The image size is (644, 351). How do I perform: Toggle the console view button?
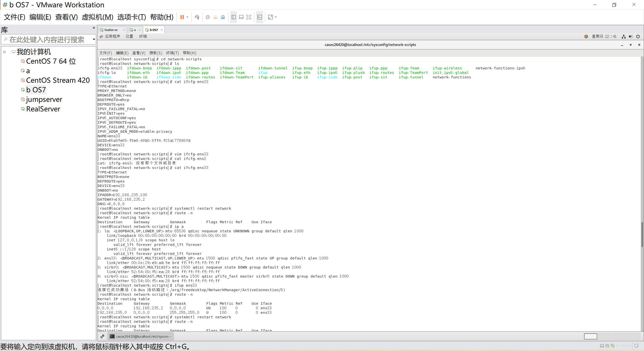tap(260, 17)
